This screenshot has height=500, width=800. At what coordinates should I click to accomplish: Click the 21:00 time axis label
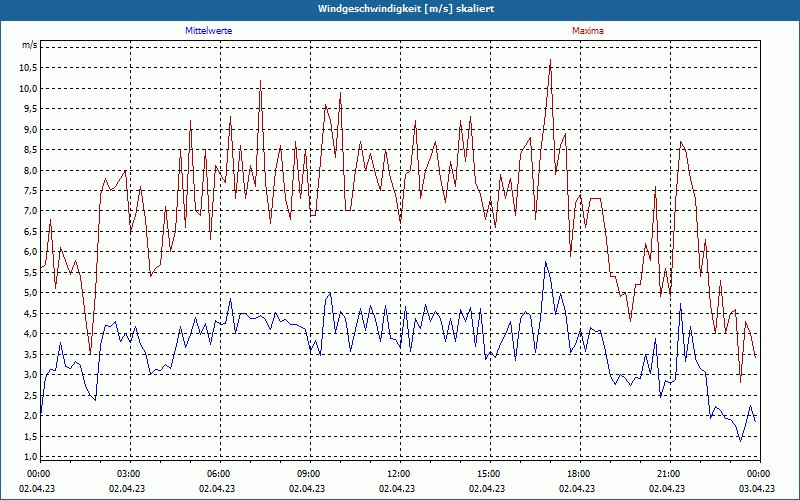[x=669, y=474]
